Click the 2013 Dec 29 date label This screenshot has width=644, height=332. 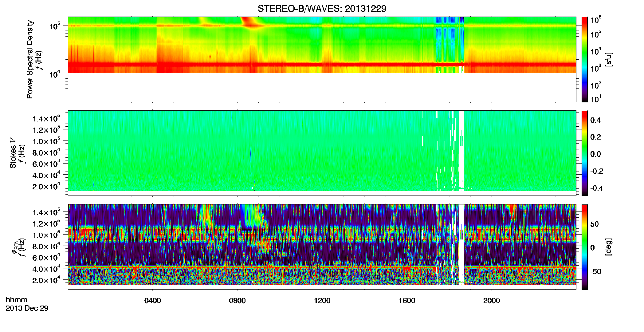[x=27, y=308]
